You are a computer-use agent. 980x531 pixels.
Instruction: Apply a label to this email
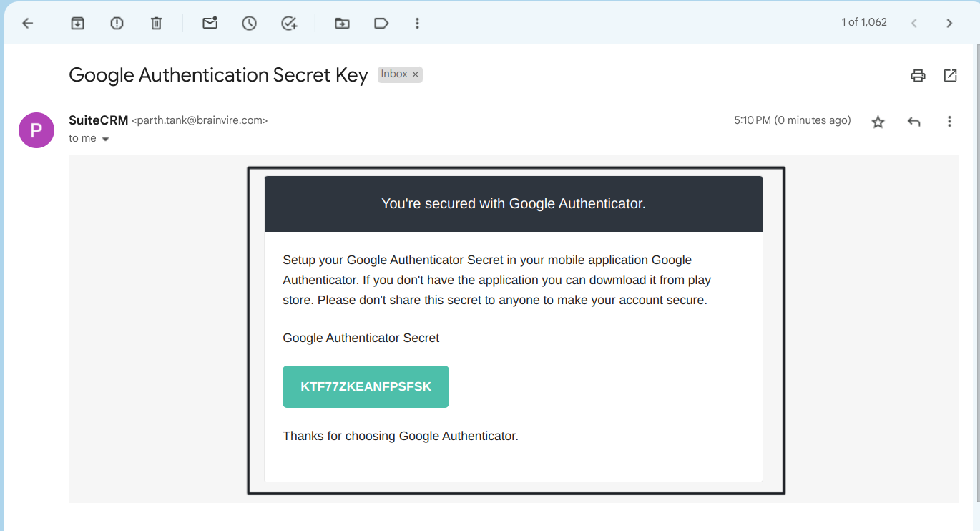(381, 22)
